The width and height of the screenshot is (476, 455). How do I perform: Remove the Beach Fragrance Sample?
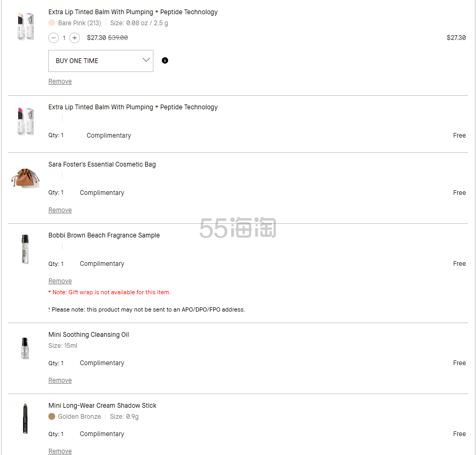[x=60, y=281]
